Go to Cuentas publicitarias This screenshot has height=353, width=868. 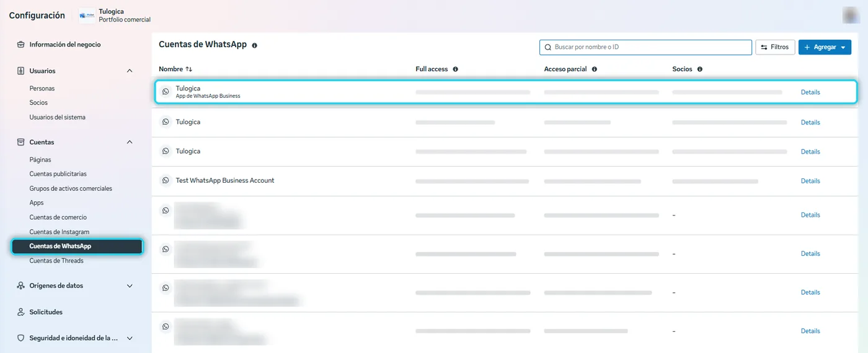point(58,174)
